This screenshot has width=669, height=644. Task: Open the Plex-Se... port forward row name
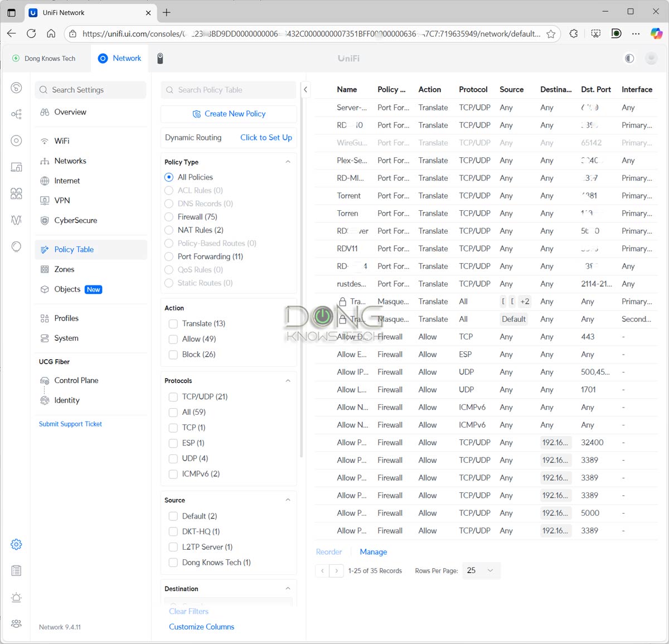351,161
